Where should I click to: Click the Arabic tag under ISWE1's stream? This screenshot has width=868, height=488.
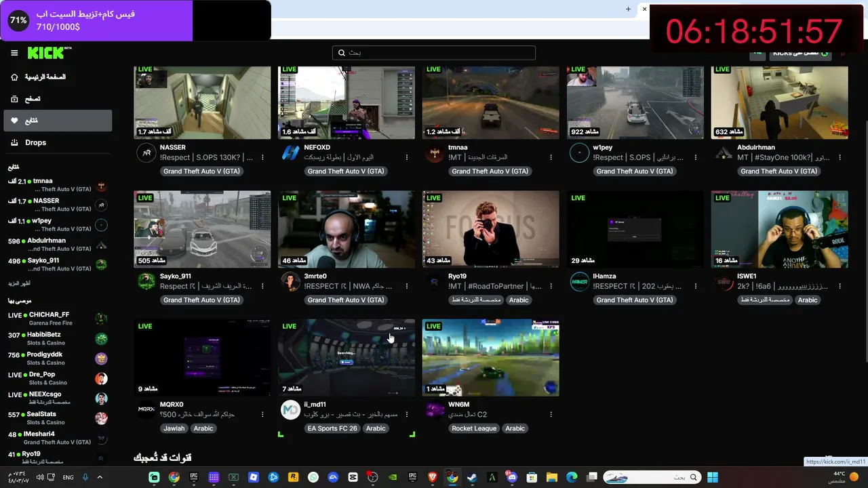[808, 300]
